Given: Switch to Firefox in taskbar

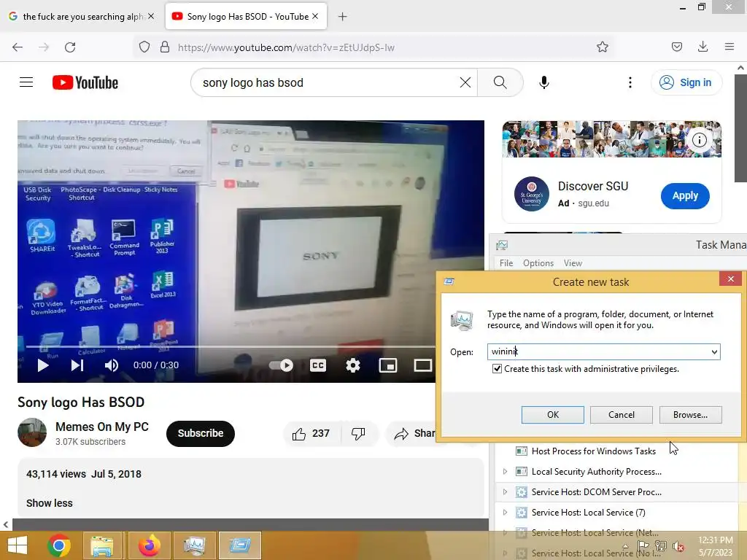Looking at the screenshot, I should point(149,545).
